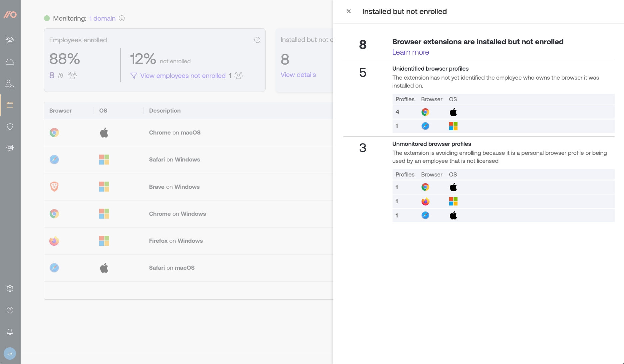Click the Windows logo in the Brave row
The height and width of the screenshot is (364, 624).
coord(104,187)
